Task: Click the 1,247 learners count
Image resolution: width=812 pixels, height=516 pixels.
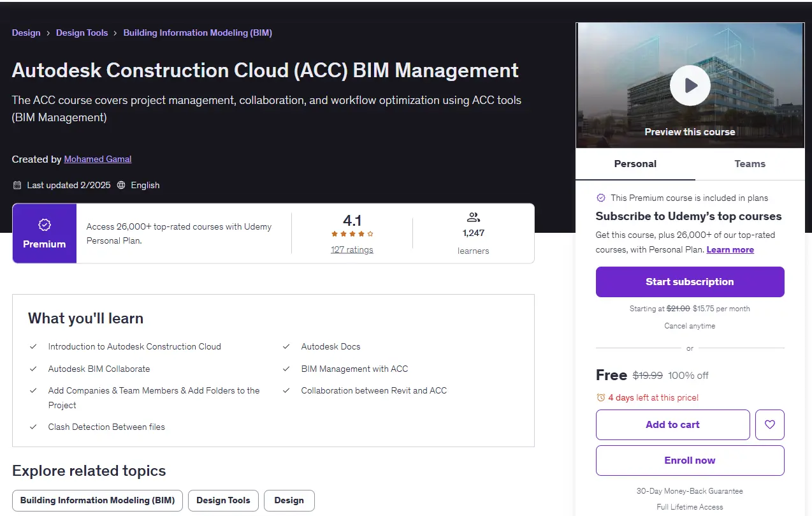Action: pyautogui.click(x=473, y=233)
